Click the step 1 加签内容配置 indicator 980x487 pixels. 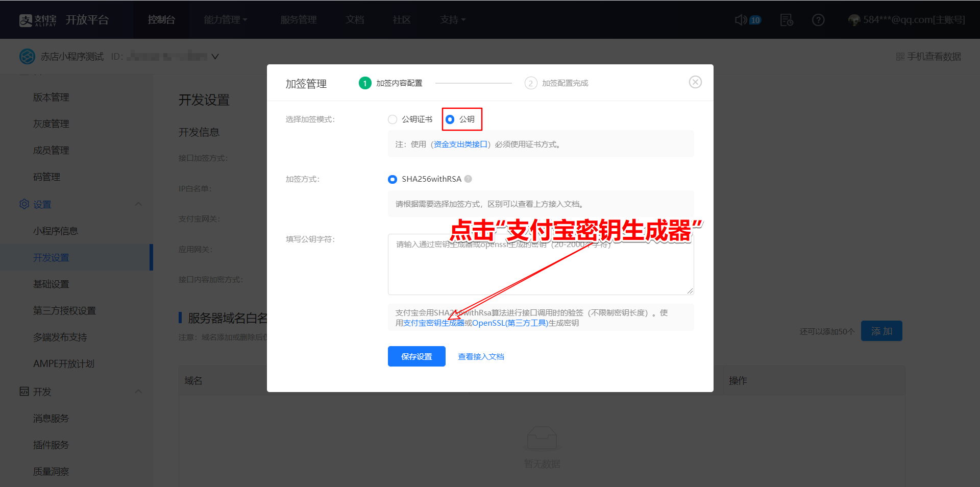tap(390, 83)
